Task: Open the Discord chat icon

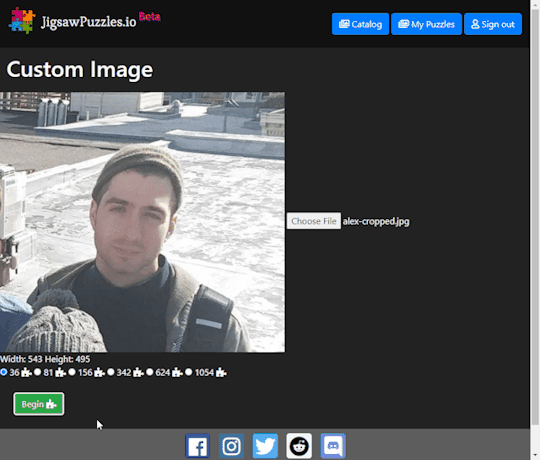Action: [x=333, y=446]
